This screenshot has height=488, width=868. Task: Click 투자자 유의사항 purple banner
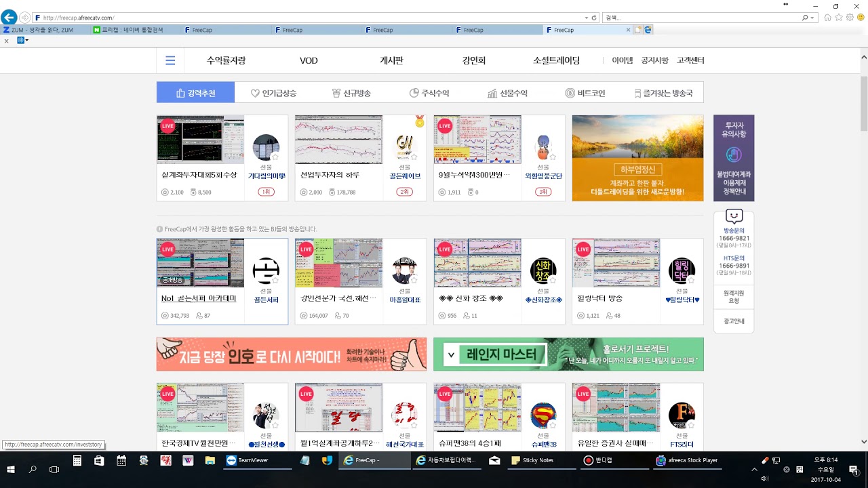tap(734, 158)
